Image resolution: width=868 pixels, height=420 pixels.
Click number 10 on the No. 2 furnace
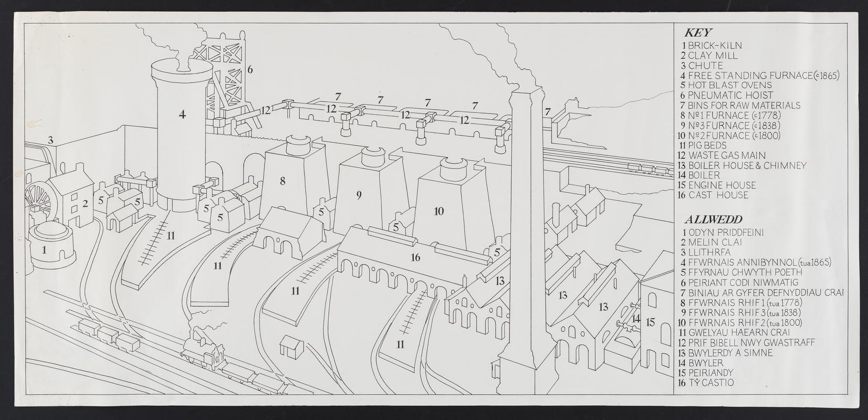pos(439,211)
